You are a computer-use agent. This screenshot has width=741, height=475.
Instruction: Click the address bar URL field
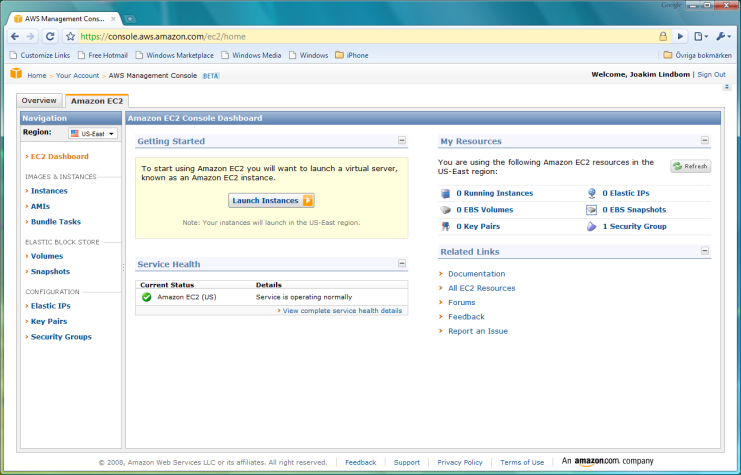(x=369, y=36)
